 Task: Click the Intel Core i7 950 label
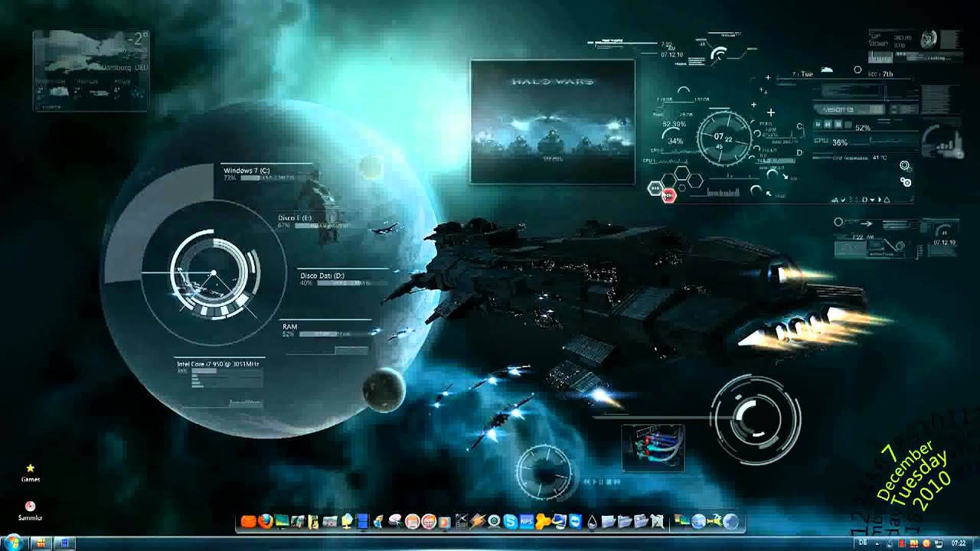point(218,364)
